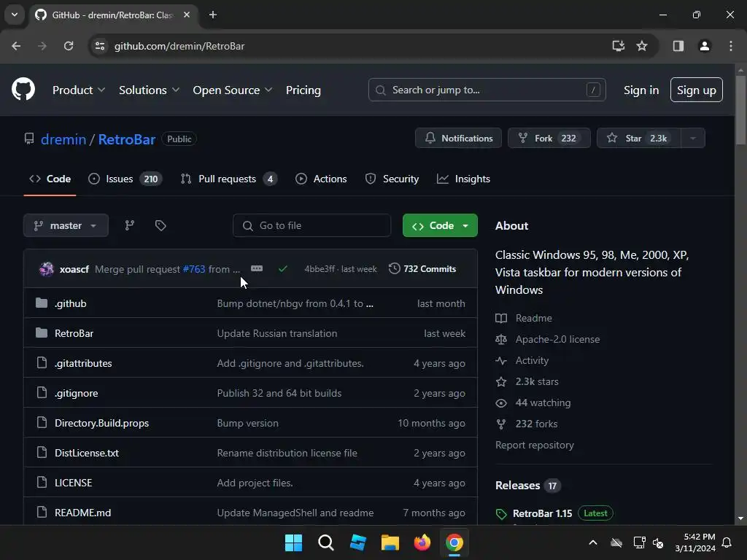Focus the Search or jump to field
This screenshot has height=560, width=747.
tap(487, 90)
